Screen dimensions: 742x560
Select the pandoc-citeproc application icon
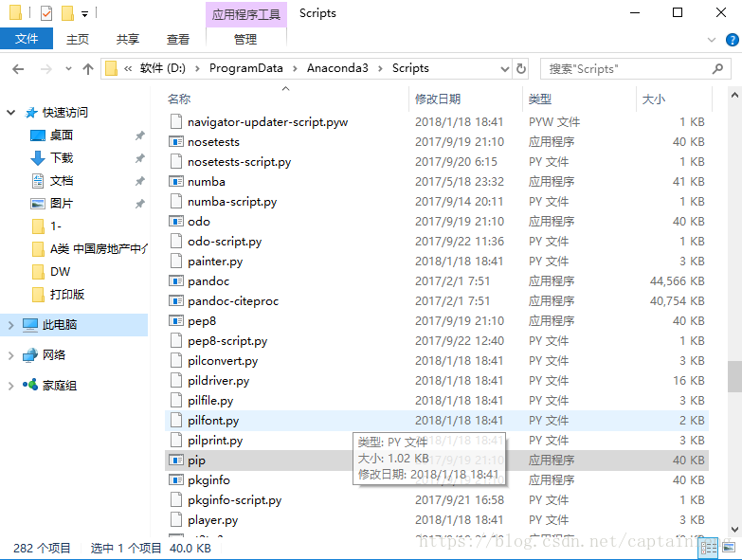click(x=176, y=300)
